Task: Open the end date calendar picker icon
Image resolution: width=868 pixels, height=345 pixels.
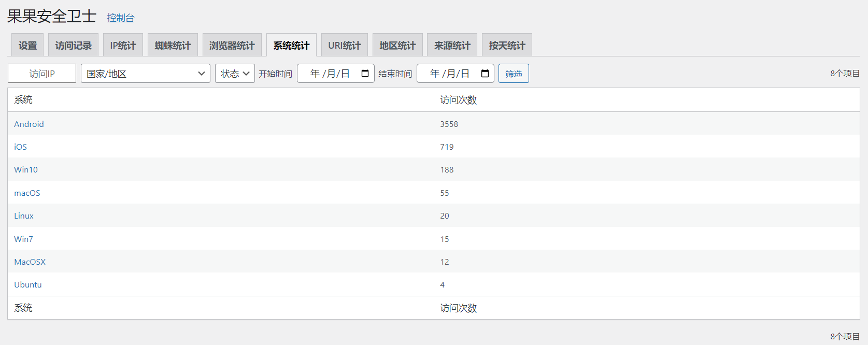Action: 485,73
